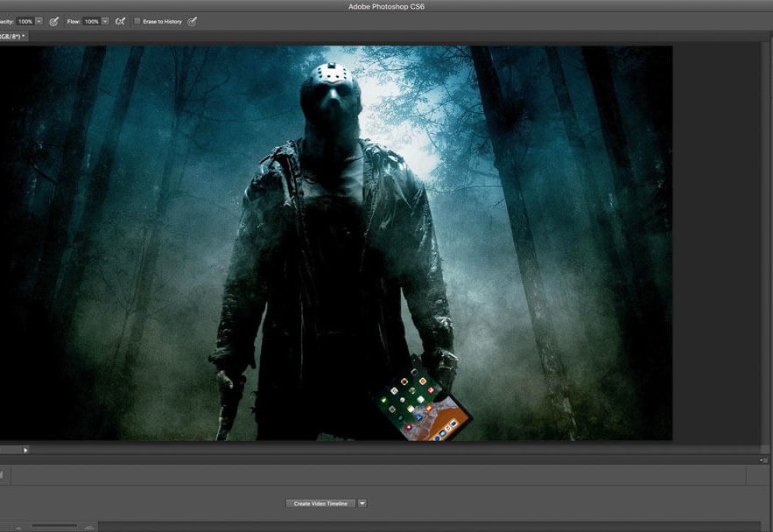Open the Flow dropdown arrow

[x=105, y=21]
